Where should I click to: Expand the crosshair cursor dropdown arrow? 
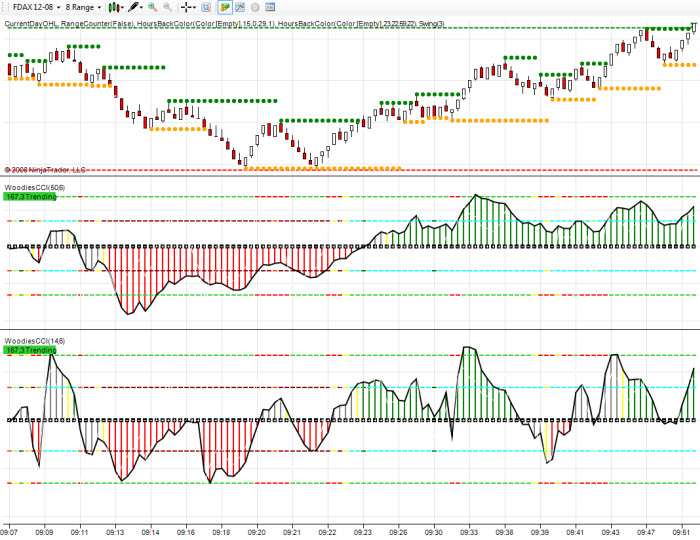point(195,8)
